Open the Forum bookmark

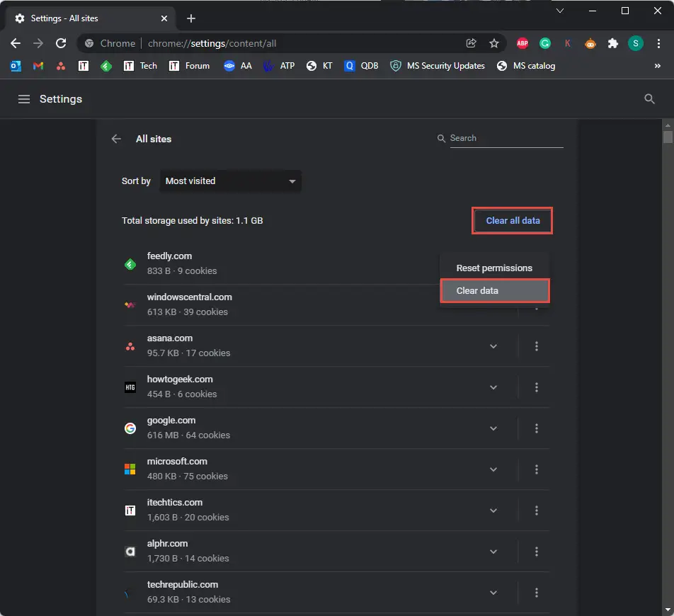[189, 66]
